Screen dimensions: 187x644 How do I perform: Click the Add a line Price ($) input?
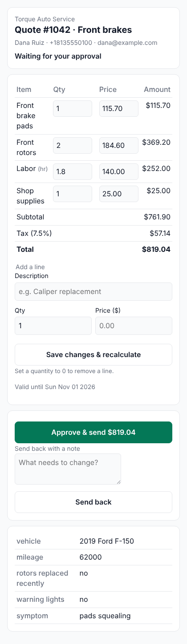pyautogui.click(x=134, y=326)
